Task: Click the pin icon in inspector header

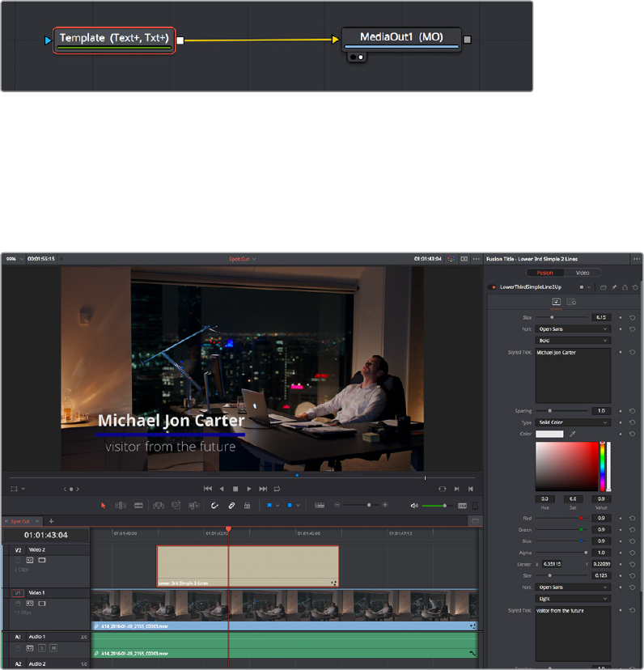Action: coord(614,287)
